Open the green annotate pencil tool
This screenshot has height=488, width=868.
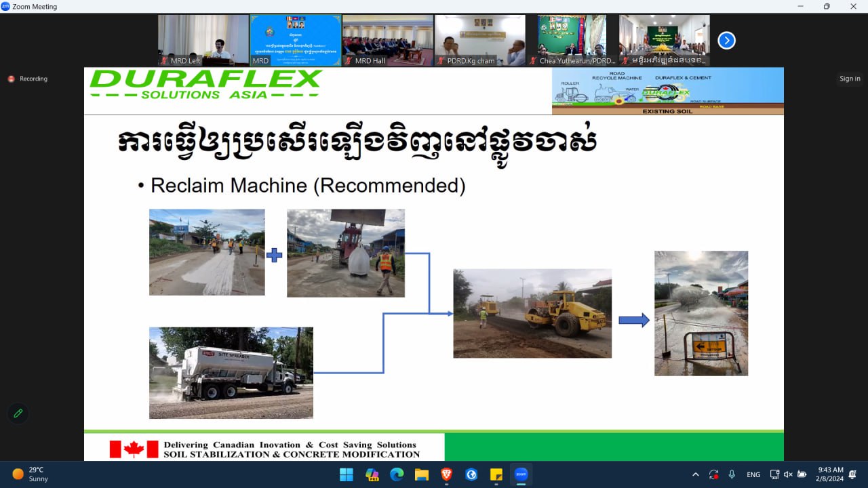tap(18, 413)
